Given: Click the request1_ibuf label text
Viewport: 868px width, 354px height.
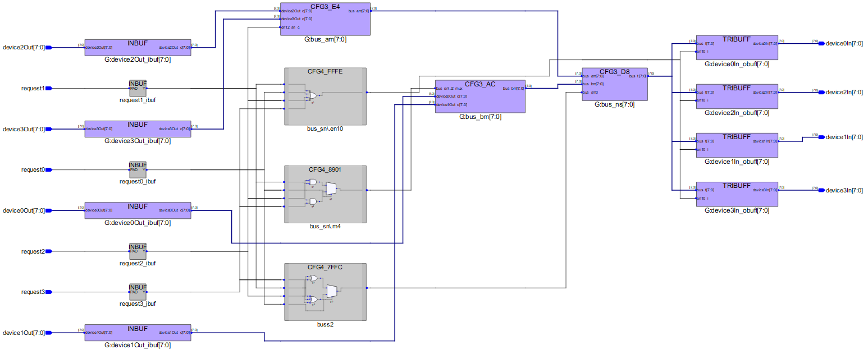Looking at the screenshot, I should tap(138, 100).
